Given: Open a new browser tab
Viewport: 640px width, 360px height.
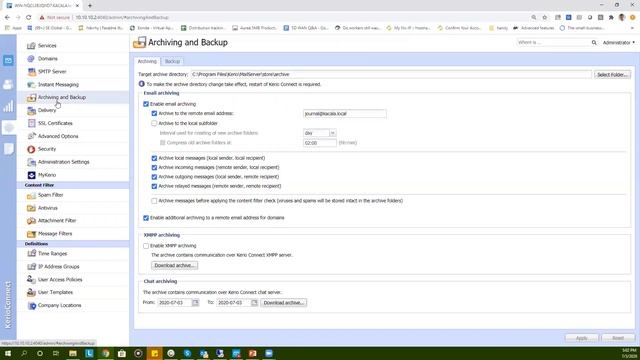Looking at the screenshot, I should (x=90, y=6).
